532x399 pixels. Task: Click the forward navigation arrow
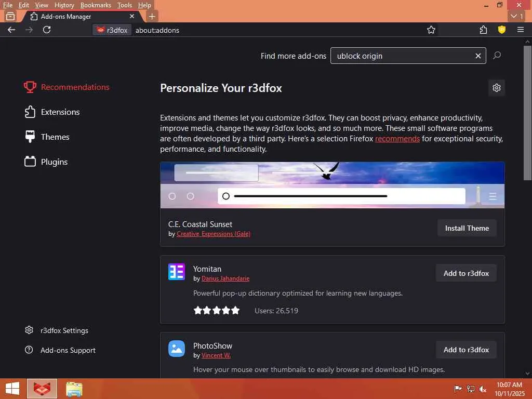29,30
